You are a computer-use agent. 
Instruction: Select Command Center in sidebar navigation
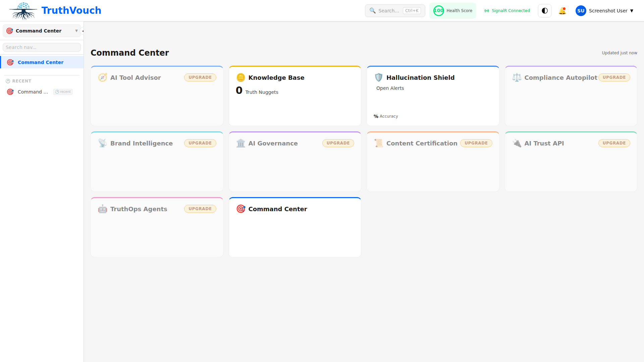(41, 62)
